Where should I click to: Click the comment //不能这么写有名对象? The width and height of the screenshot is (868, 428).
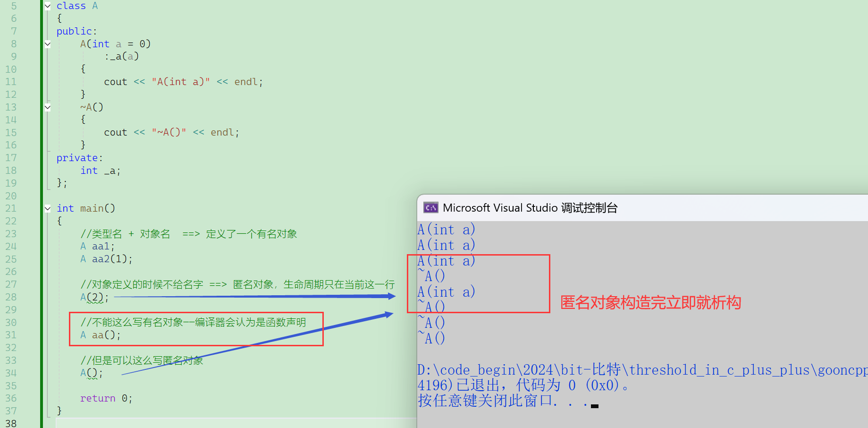pyautogui.click(x=193, y=322)
